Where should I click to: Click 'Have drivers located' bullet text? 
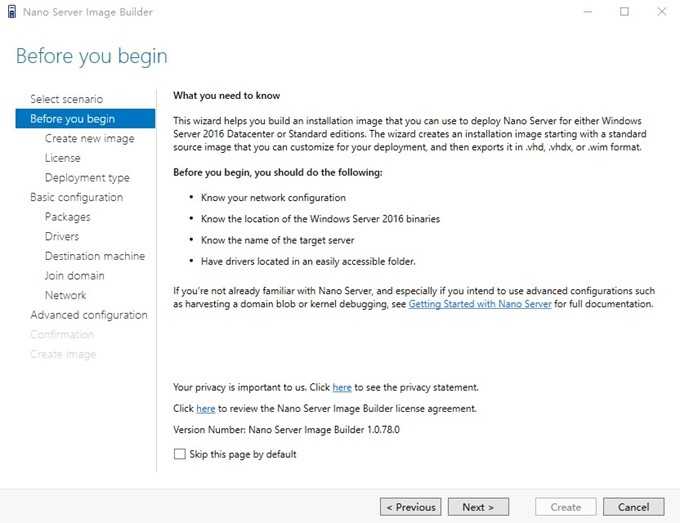tap(308, 262)
